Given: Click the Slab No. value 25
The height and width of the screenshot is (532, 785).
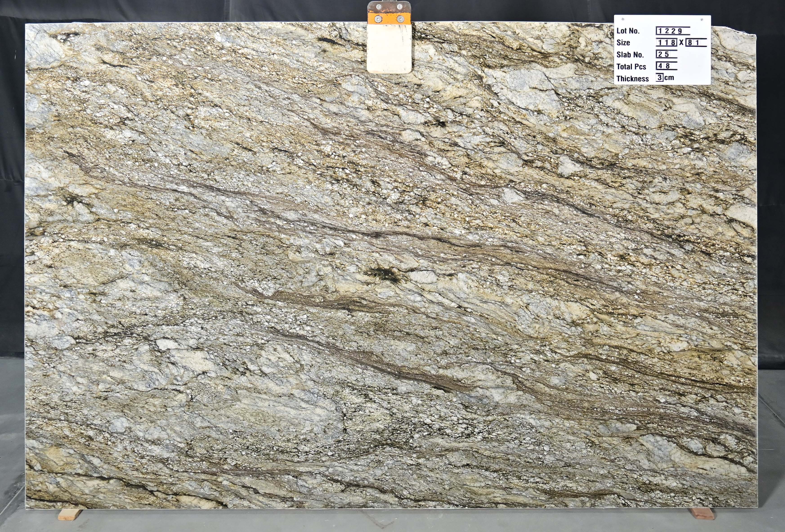Looking at the screenshot, I should click(664, 54).
